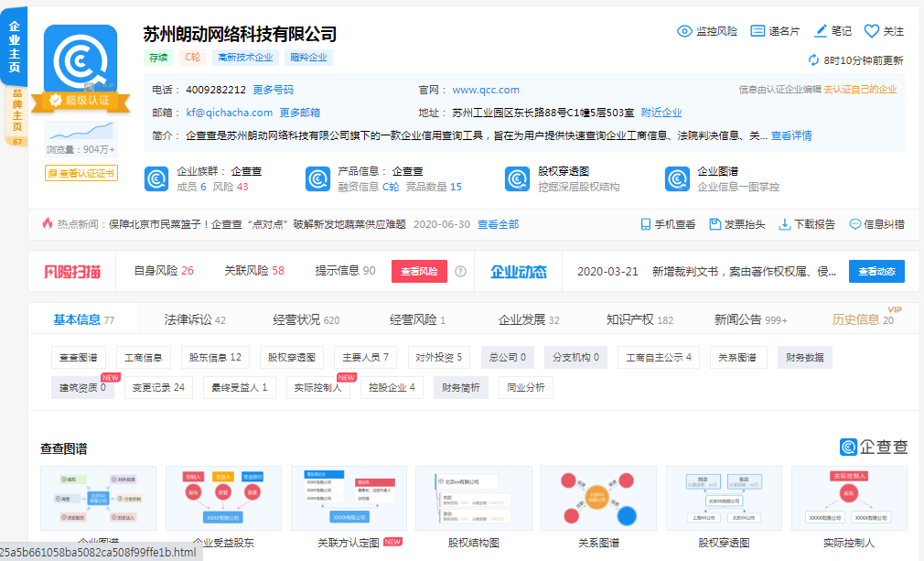Visit www.qcc.com website link
The width and height of the screenshot is (924, 561).
point(486,90)
